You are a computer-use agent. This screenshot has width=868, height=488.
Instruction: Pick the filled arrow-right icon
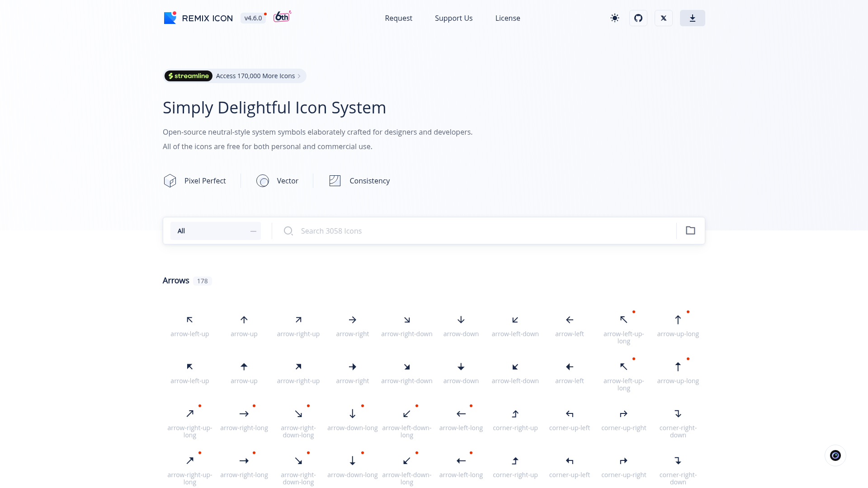[x=353, y=367]
